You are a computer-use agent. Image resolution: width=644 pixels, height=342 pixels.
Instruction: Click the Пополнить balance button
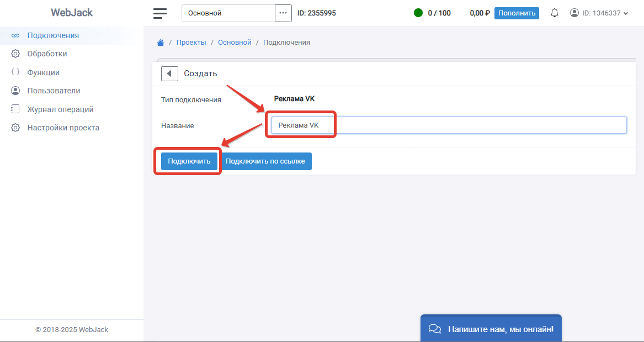(x=517, y=13)
